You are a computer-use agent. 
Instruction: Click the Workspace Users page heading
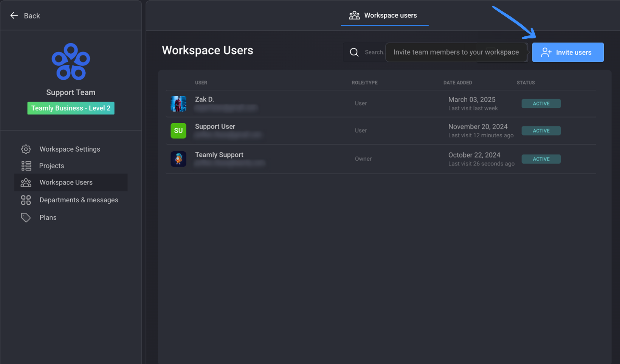207,50
